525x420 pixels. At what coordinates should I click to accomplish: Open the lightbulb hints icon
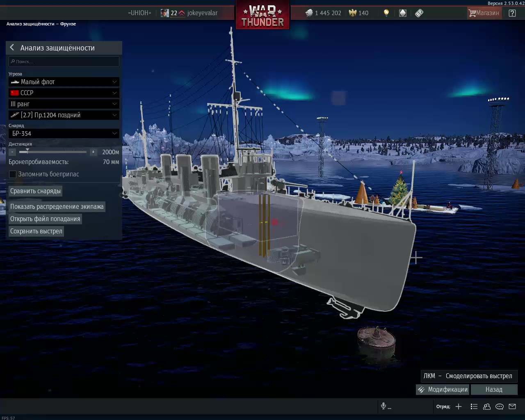[386, 13]
